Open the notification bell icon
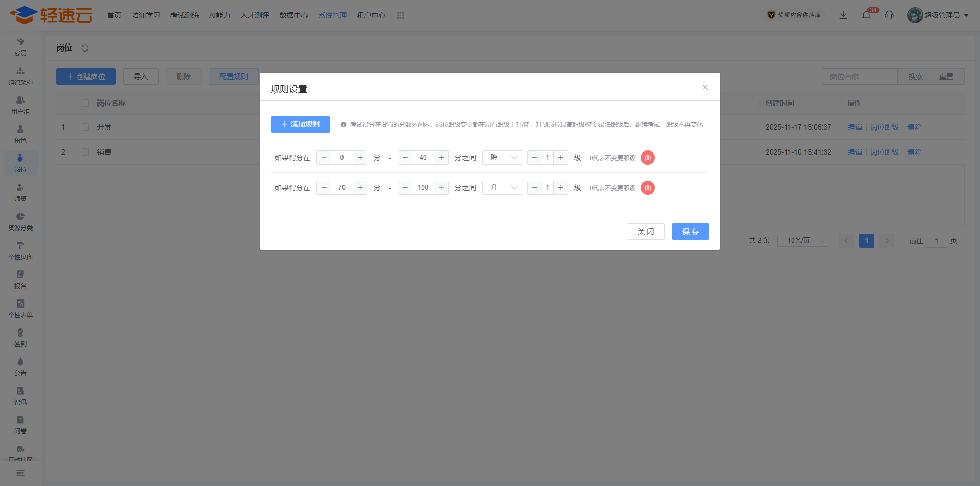Image resolution: width=980 pixels, height=486 pixels. click(x=866, y=15)
